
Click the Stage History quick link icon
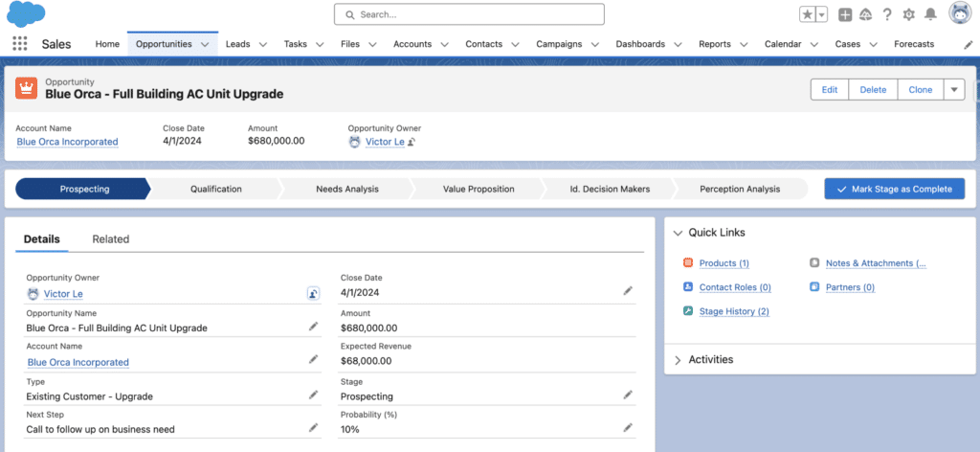pyautogui.click(x=688, y=310)
